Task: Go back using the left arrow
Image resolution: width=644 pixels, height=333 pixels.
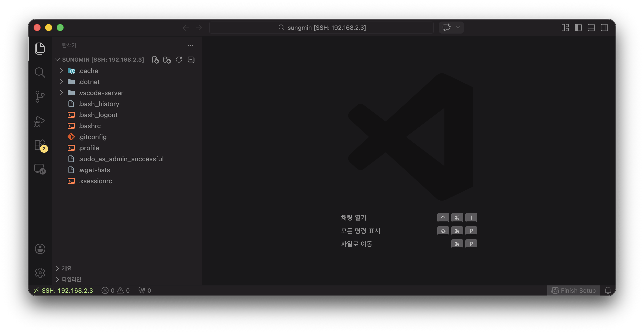Action: pyautogui.click(x=186, y=28)
